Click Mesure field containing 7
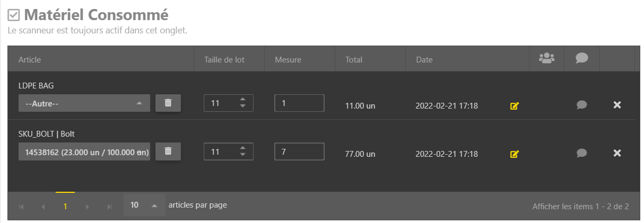The height and width of the screenshot is (223, 644). (299, 151)
